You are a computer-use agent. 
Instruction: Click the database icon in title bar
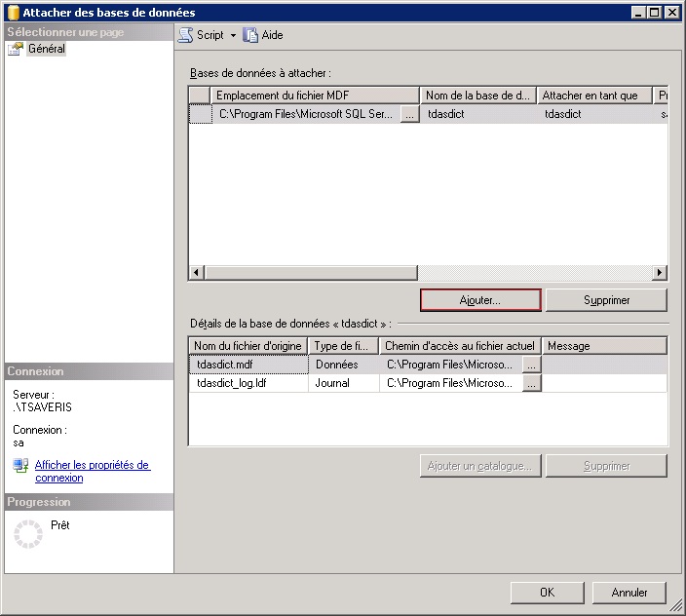point(13,13)
